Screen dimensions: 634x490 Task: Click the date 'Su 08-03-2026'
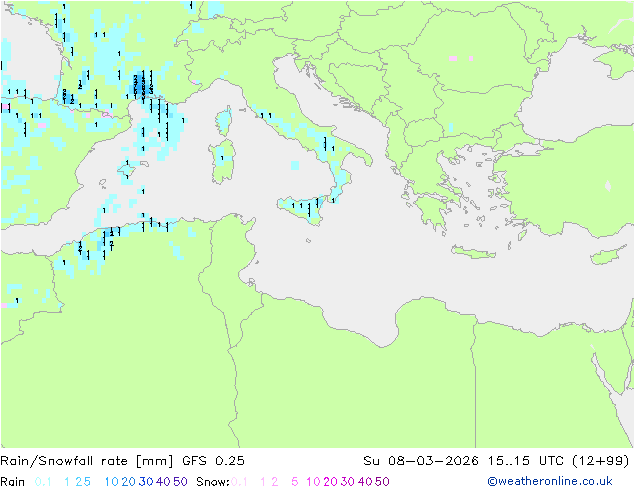pyautogui.click(x=421, y=461)
